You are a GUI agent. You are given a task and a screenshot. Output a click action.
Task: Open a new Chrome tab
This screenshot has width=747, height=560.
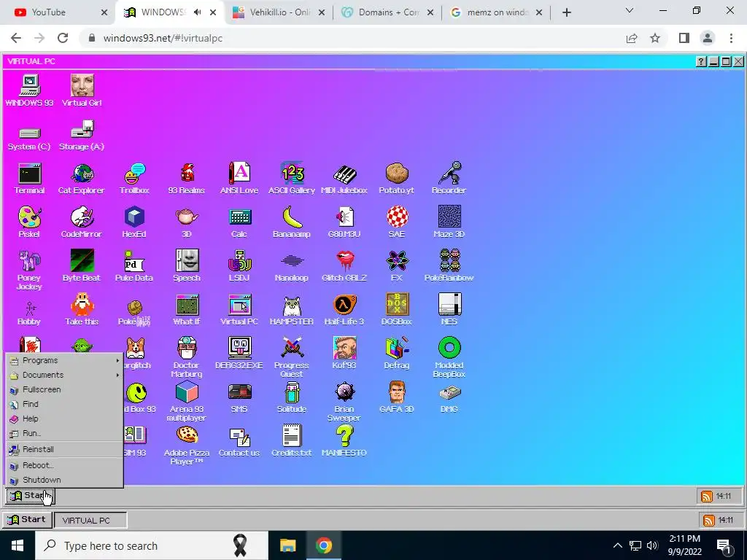[x=566, y=13]
